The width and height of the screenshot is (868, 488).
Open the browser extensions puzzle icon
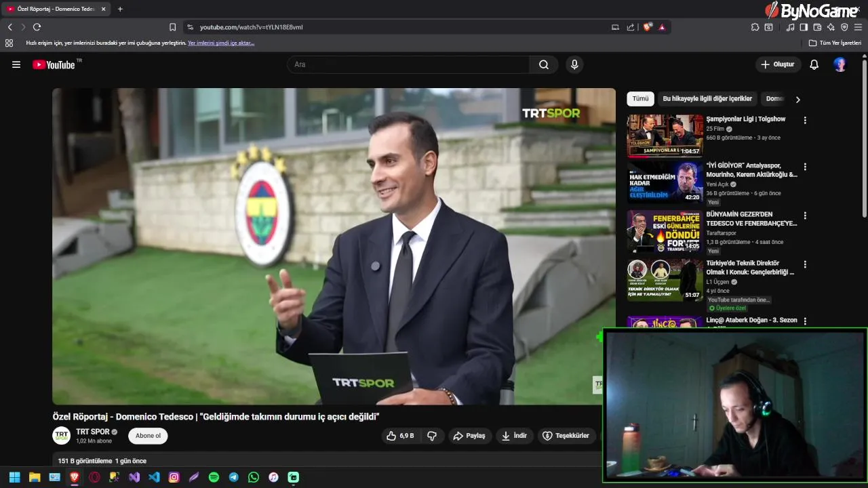pos(755,27)
